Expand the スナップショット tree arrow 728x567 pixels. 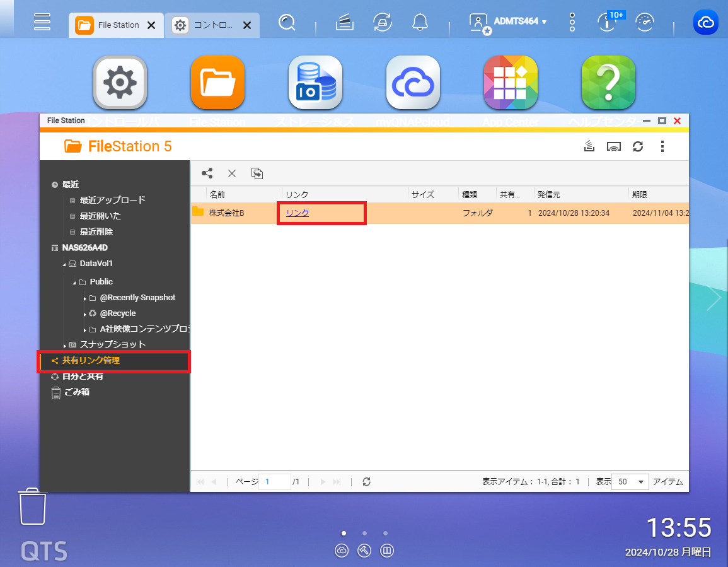click(x=64, y=346)
